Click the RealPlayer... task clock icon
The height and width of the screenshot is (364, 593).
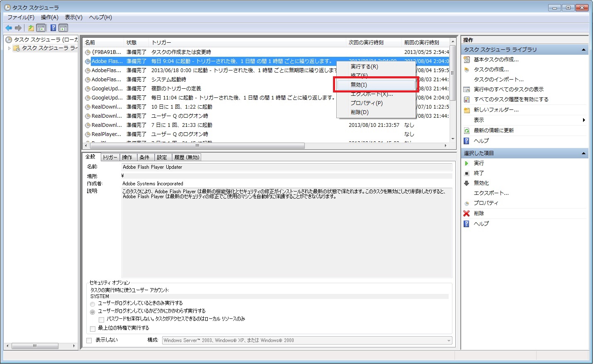pos(87,134)
